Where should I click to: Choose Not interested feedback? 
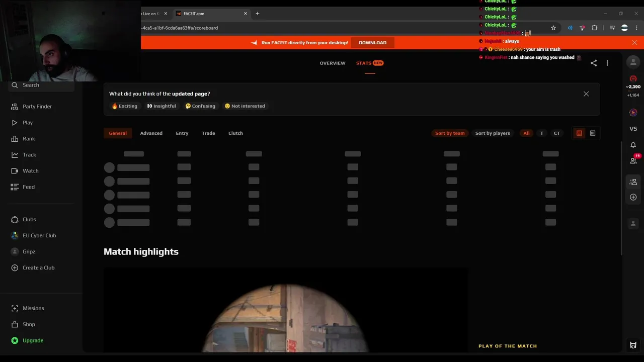click(245, 106)
